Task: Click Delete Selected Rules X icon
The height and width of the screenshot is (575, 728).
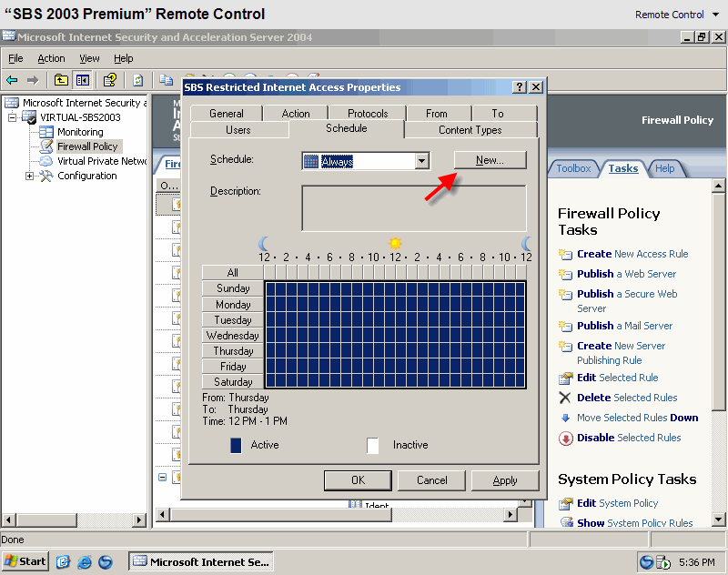Action: click(x=565, y=398)
